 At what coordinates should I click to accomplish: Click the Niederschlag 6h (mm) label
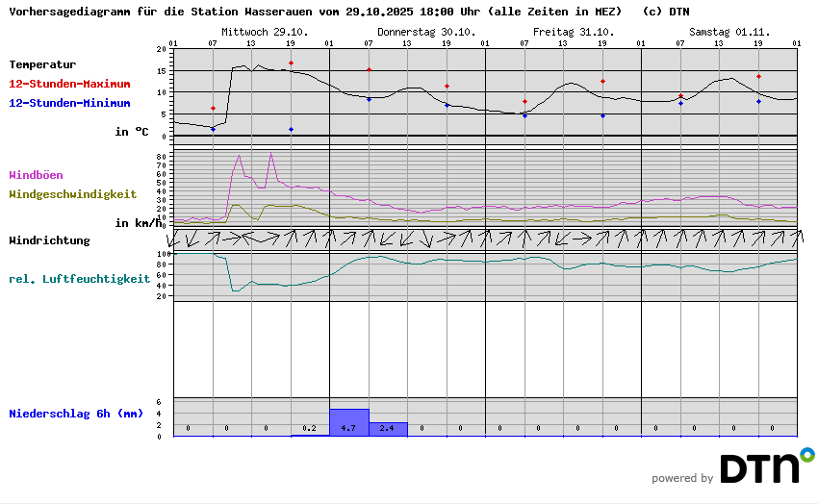click(x=76, y=414)
